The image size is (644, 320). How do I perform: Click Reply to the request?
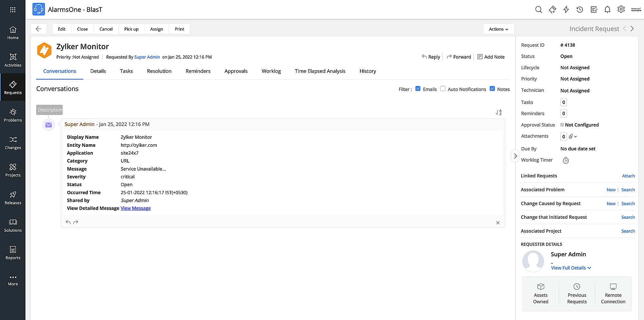point(431,57)
